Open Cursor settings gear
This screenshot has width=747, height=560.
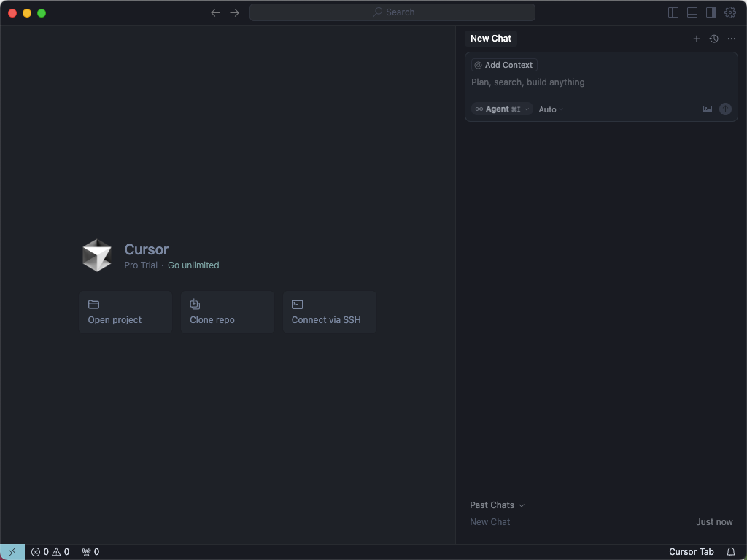click(x=729, y=12)
